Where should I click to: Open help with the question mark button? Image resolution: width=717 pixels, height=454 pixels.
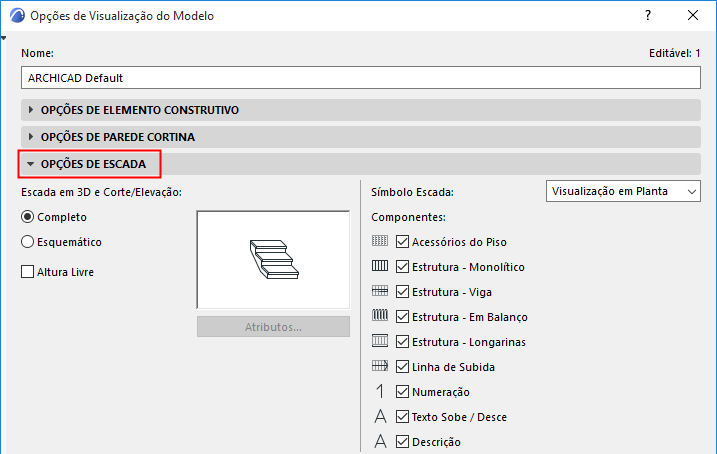[x=648, y=16]
